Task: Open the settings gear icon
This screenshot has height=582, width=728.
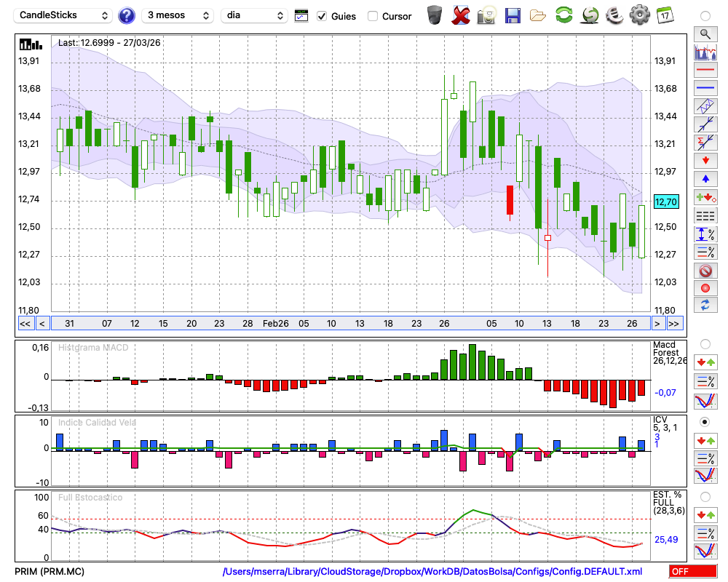Action: [x=639, y=15]
